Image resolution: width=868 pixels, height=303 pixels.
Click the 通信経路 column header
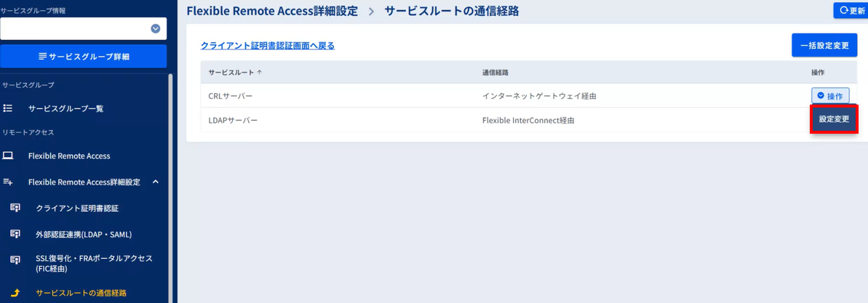[495, 73]
